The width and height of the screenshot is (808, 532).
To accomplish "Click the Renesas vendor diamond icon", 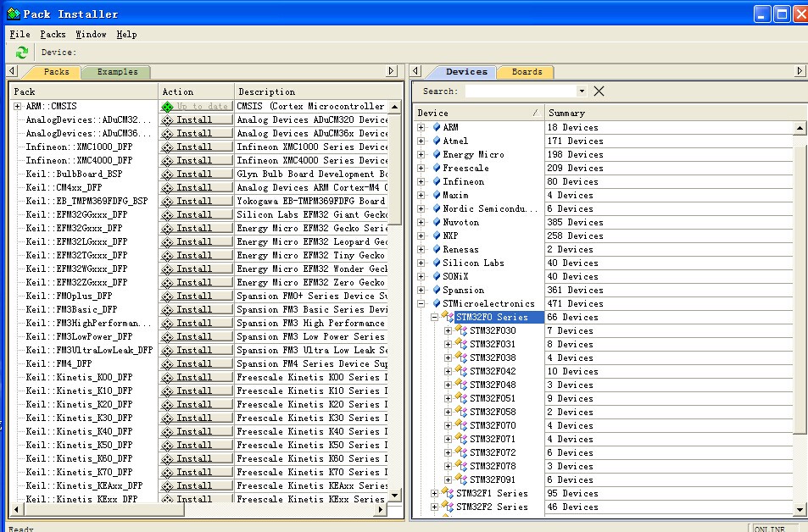I will click(x=437, y=249).
